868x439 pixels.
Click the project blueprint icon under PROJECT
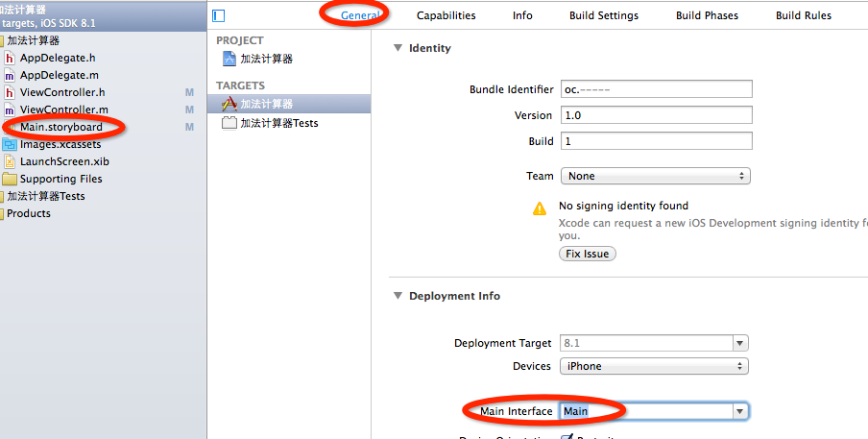[x=229, y=59]
